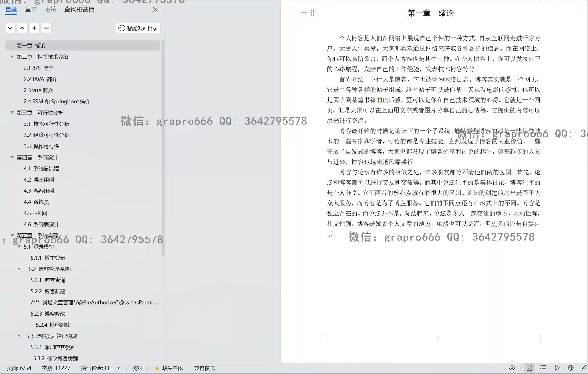Collapse 第二章 相关技术介绍 tree node

(x=12, y=57)
